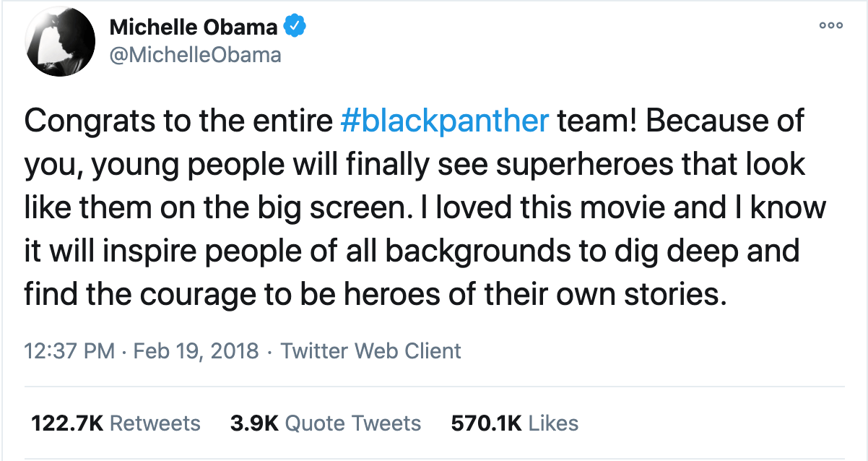
Task: Click the Feb 19, 2018 date
Action: 196,351
